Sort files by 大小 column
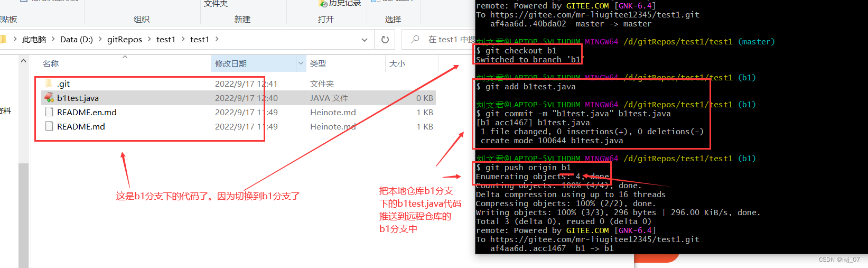The width and height of the screenshot is (868, 268). pyautogui.click(x=397, y=63)
